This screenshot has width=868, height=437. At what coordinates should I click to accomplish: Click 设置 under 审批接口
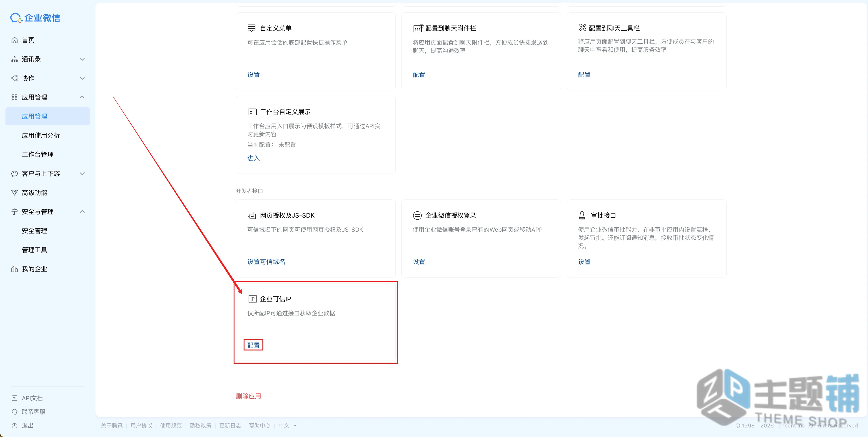coord(584,262)
